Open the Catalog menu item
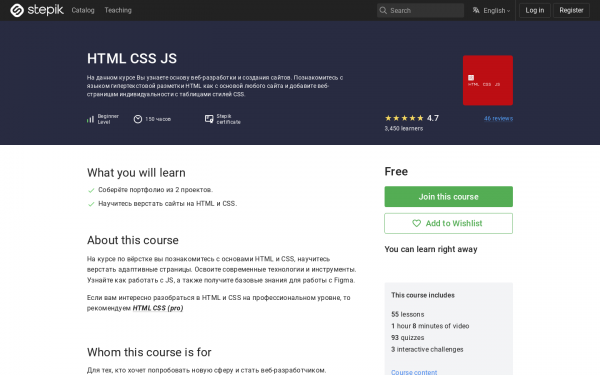Screen dimensions: 600x375 [x=83, y=10]
